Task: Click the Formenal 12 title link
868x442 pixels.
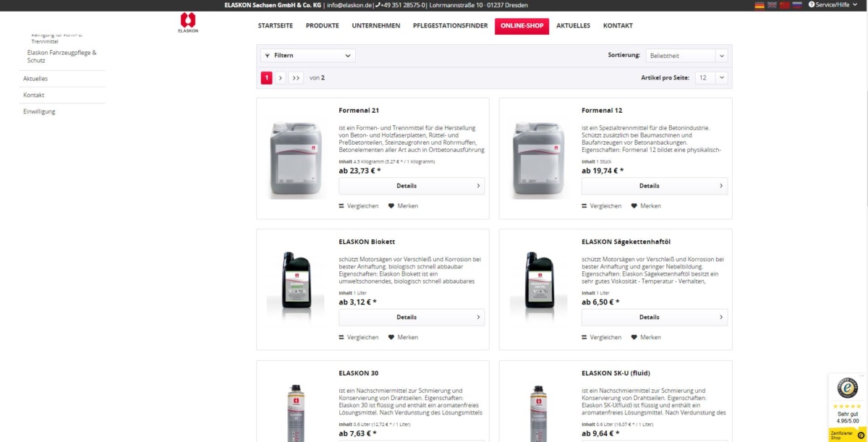Action: (x=602, y=111)
